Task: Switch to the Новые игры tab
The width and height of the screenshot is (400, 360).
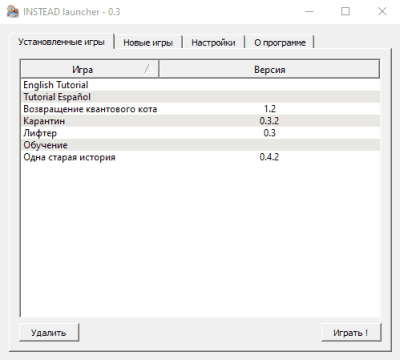Action: (148, 43)
